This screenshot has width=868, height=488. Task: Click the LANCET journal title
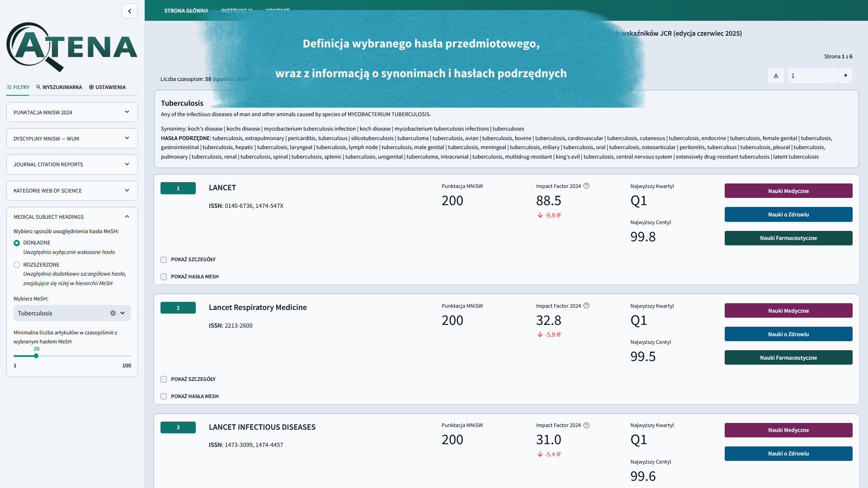(x=222, y=188)
